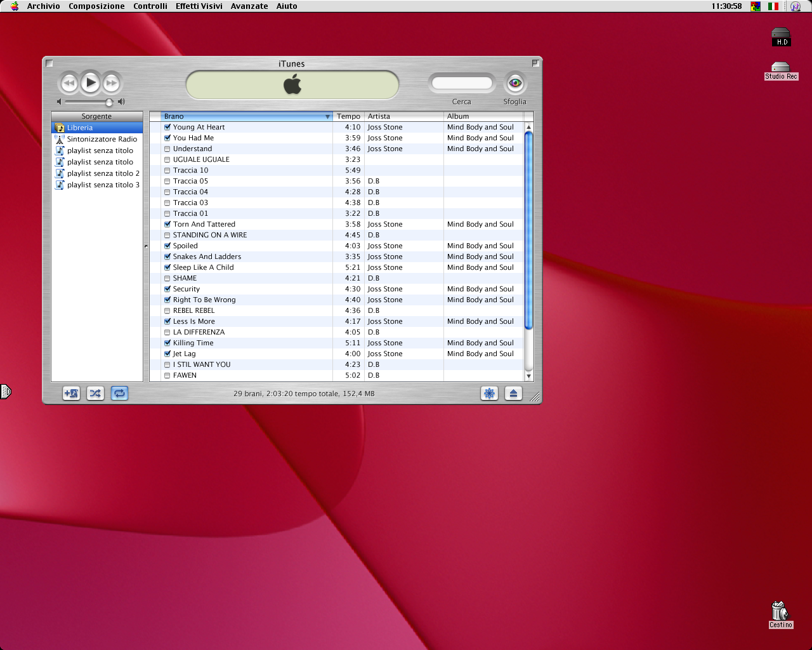Click the fast-forward next track button
The image size is (812, 650).
[112, 83]
